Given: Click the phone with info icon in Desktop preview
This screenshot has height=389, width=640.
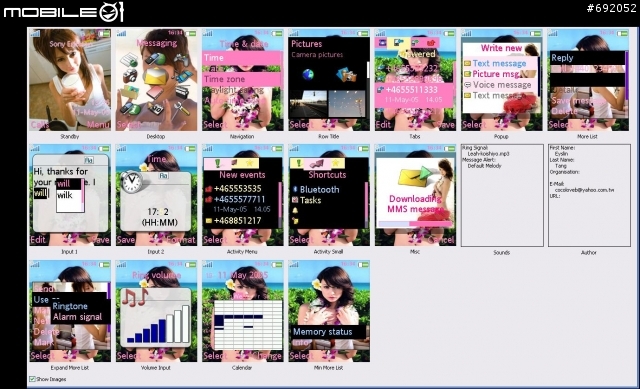Looking at the screenshot, I should coord(130,108).
